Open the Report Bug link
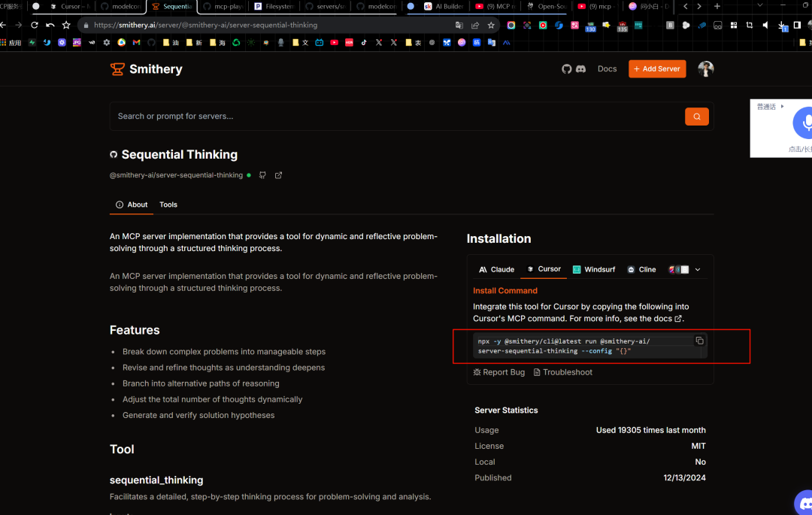812x515 pixels. 499,372
